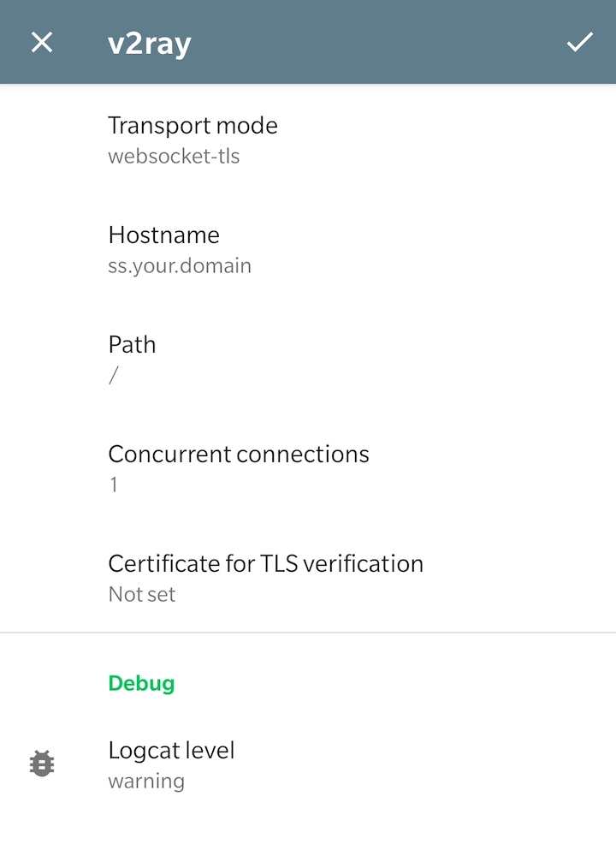Tap the value 1 under Concurrent connections
This screenshot has height=856, width=616.
click(x=114, y=484)
